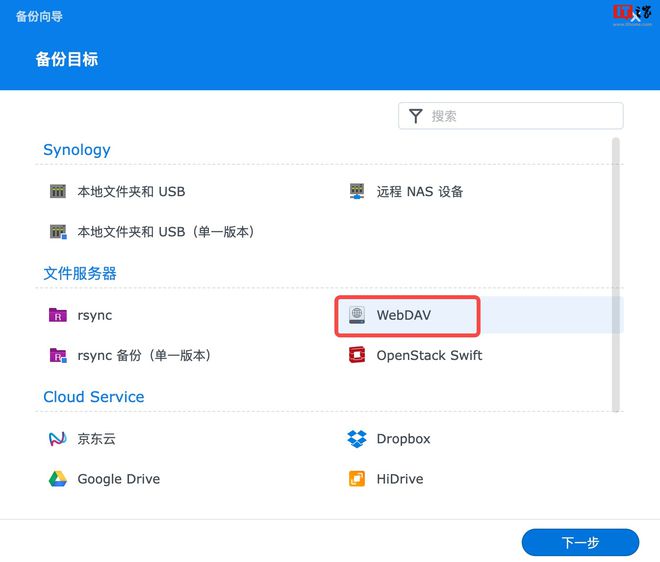Click the single-version local folder USB icon

coord(58,232)
